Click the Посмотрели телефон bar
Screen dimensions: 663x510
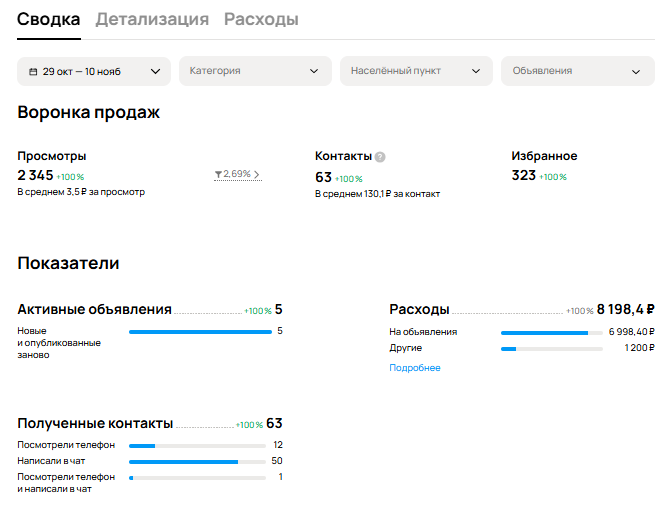[x=197, y=445]
